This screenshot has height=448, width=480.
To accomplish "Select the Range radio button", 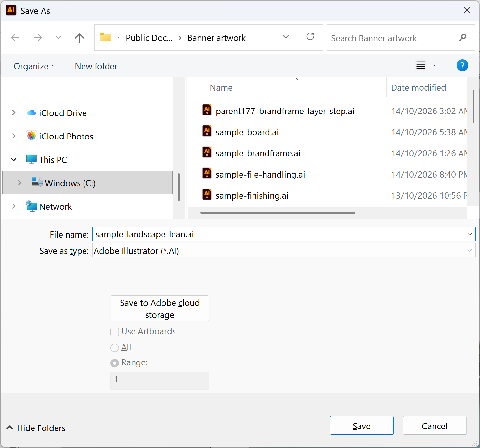I will click(x=115, y=363).
